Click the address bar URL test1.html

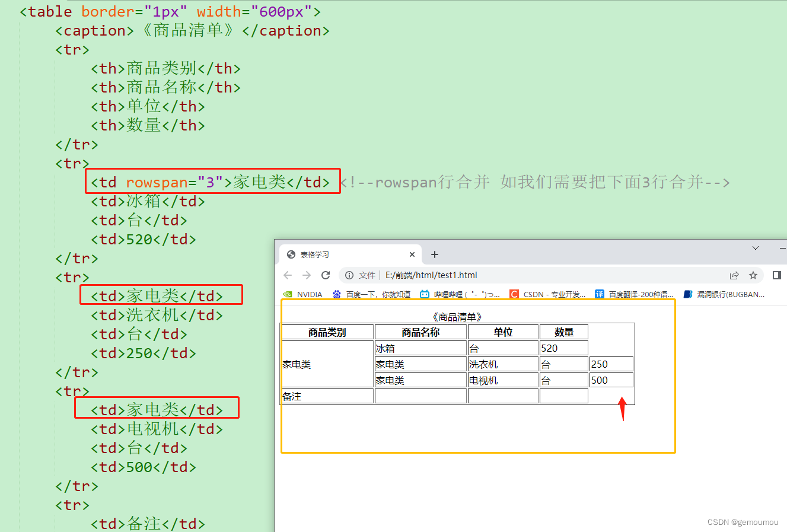[431, 275]
